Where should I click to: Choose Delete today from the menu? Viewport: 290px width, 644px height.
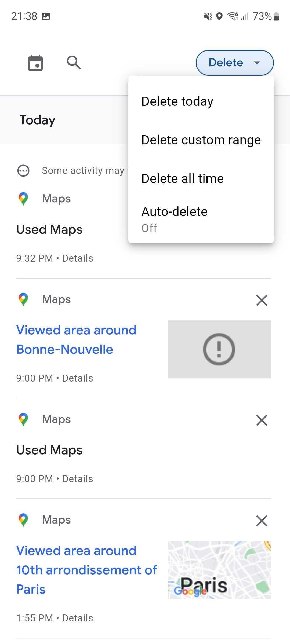177,101
